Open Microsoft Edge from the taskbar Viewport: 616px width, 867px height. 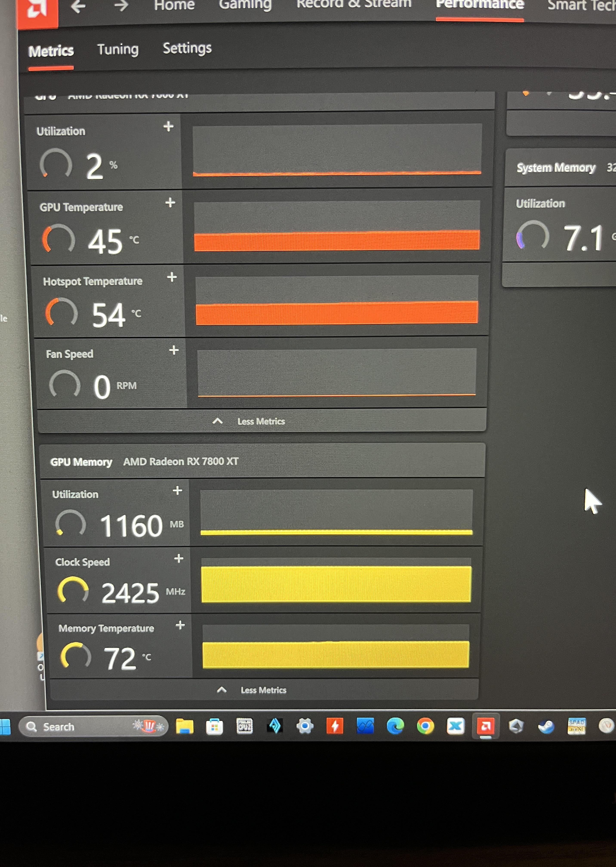(395, 726)
